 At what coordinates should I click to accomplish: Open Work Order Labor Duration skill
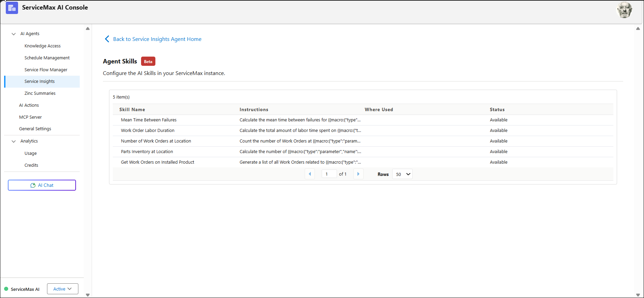tap(148, 130)
